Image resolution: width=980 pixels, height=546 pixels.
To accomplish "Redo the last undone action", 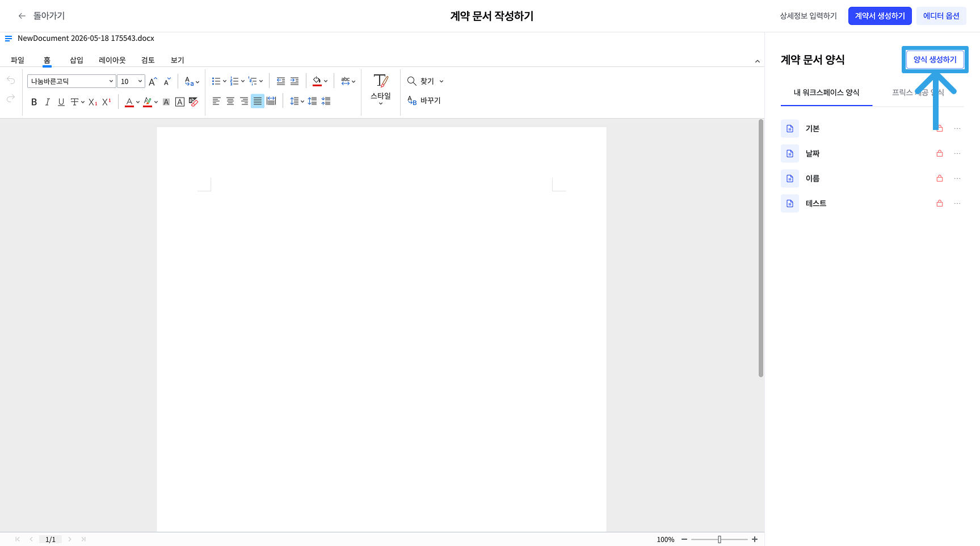I will (x=11, y=99).
